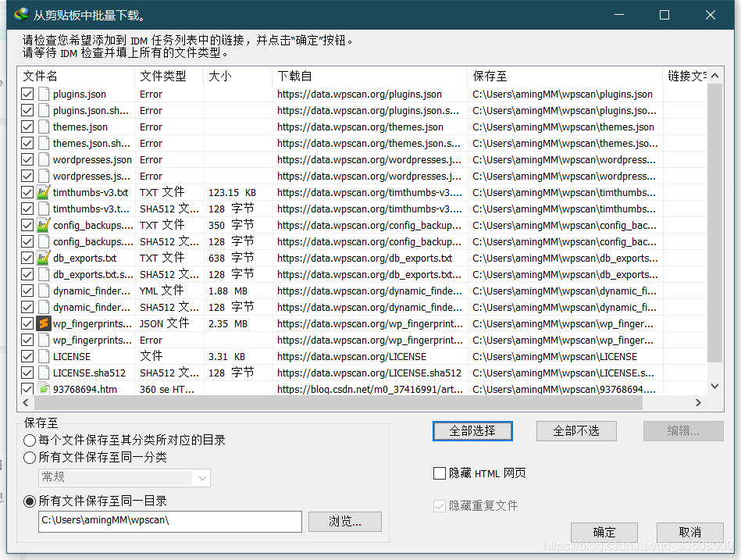
Task: Cancel with the 取消 button
Action: (690, 533)
